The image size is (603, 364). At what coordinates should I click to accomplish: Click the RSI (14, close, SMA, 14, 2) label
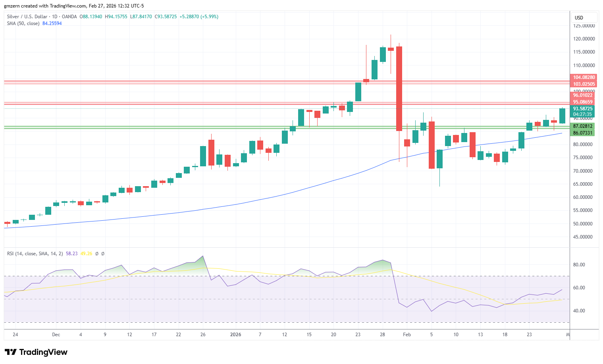click(x=35, y=254)
